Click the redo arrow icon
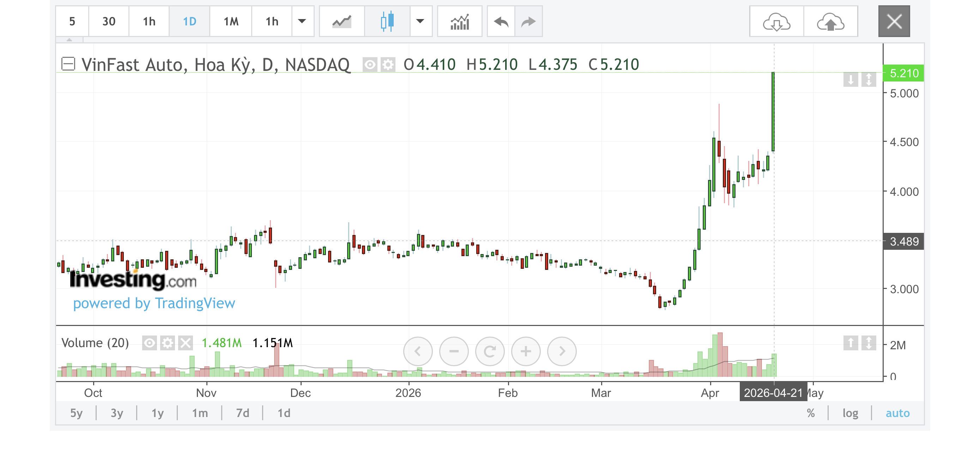This screenshot has width=980, height=453. tap(528, 22)
